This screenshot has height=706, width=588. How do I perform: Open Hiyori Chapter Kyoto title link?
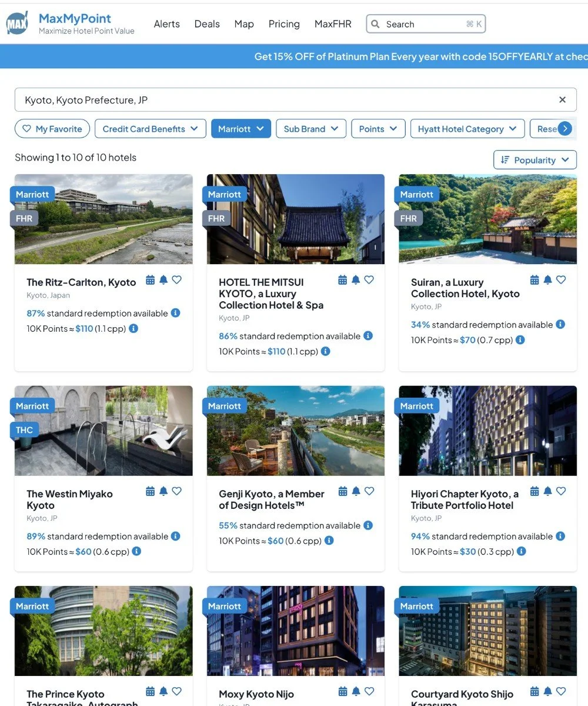pos(465,499)
